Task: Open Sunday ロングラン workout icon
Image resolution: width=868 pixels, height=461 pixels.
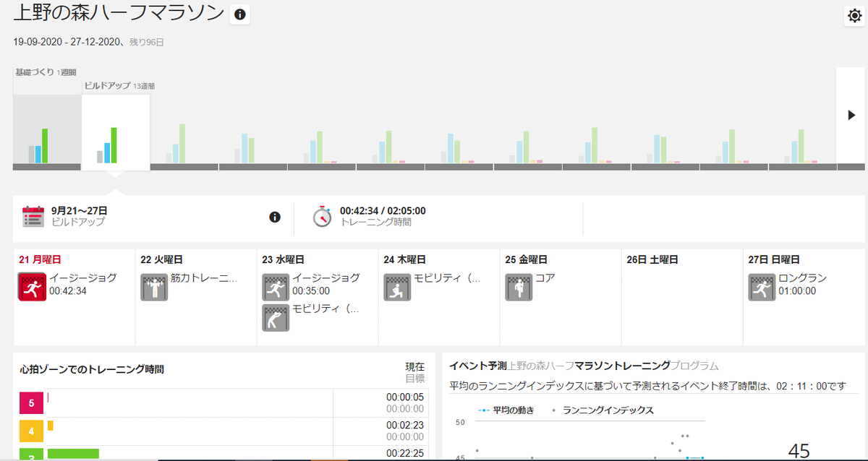Action: coord(762,287)
